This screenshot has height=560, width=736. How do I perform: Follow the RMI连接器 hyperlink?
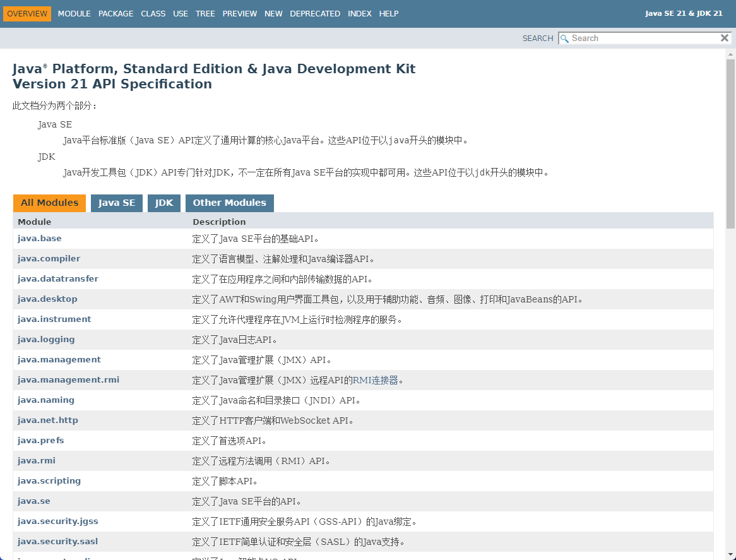coord(375,380)
